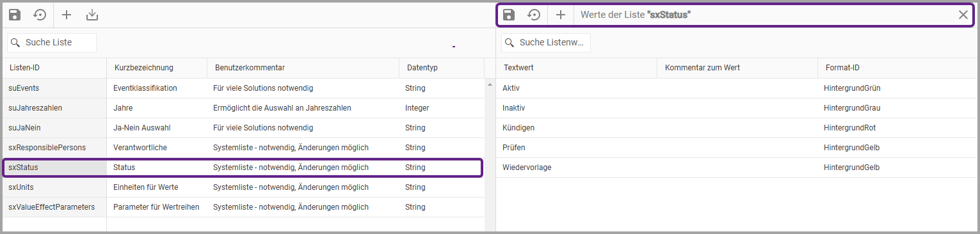Click the Suche Liste search field
The image size is (980, 234).
pyautogui.click(x=52, y=42)
